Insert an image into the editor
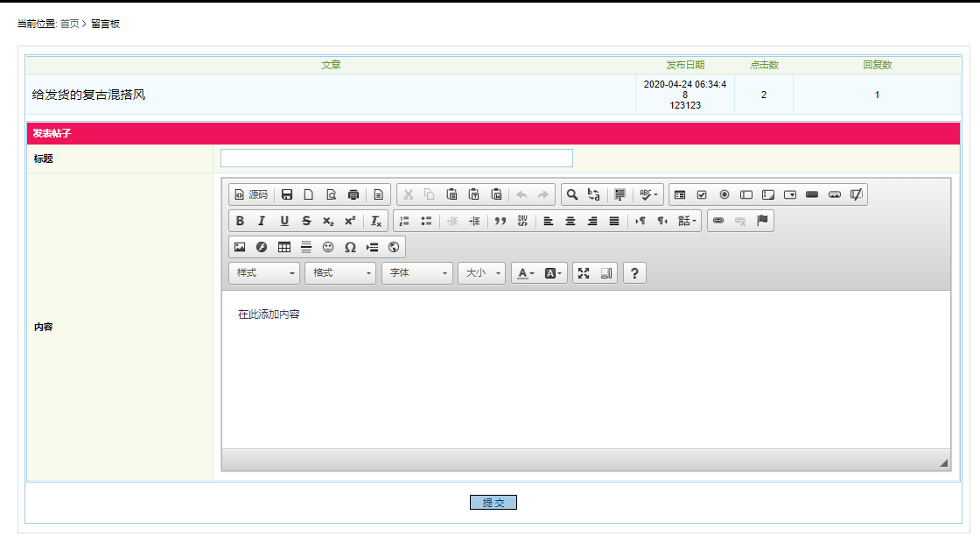The height and width of the screenshot is (536, 980). pos(240,246)
